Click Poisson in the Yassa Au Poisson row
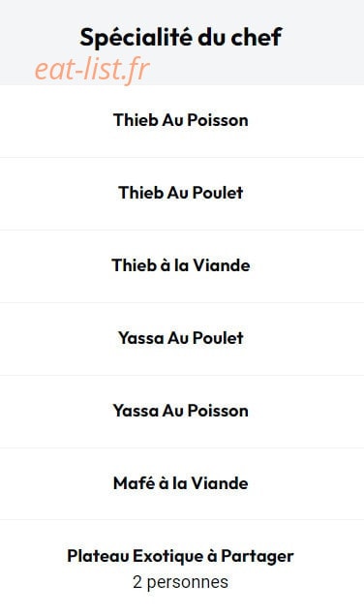 [218, 411]
